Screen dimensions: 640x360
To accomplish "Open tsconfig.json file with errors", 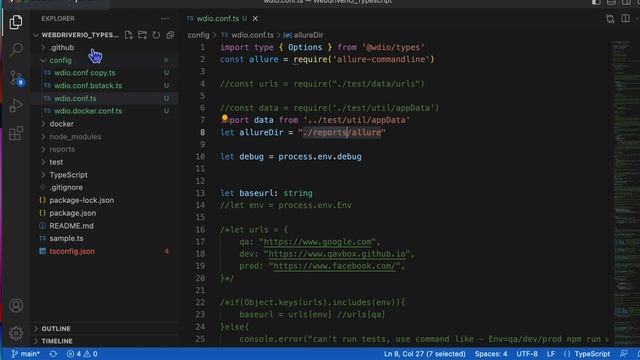I will click(72, 251).
